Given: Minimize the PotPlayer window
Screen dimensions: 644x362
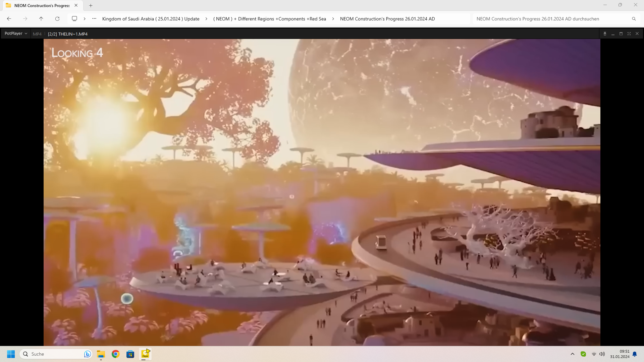Looking at the screenshot, I should 613,34.
